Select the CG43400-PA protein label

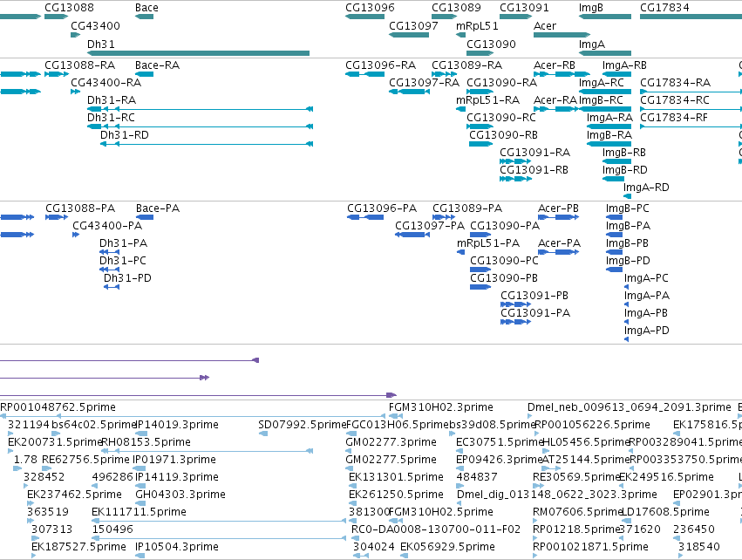tap(107, 226)
